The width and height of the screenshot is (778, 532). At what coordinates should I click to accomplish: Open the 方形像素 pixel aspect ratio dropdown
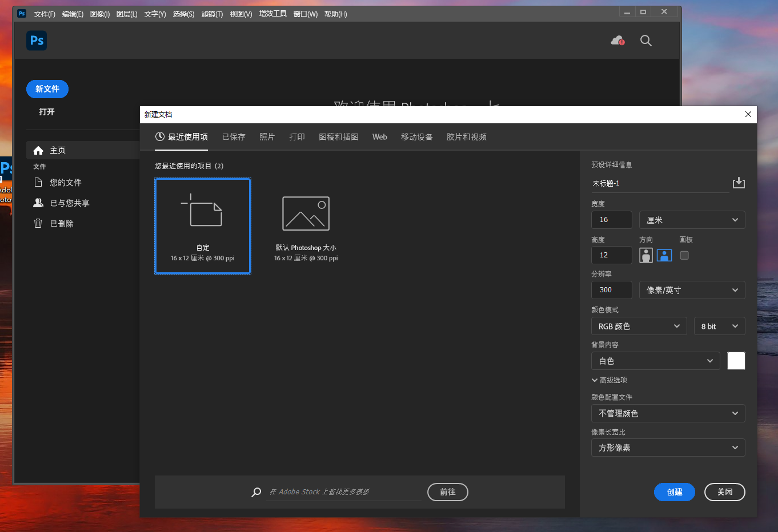[668, 448]
